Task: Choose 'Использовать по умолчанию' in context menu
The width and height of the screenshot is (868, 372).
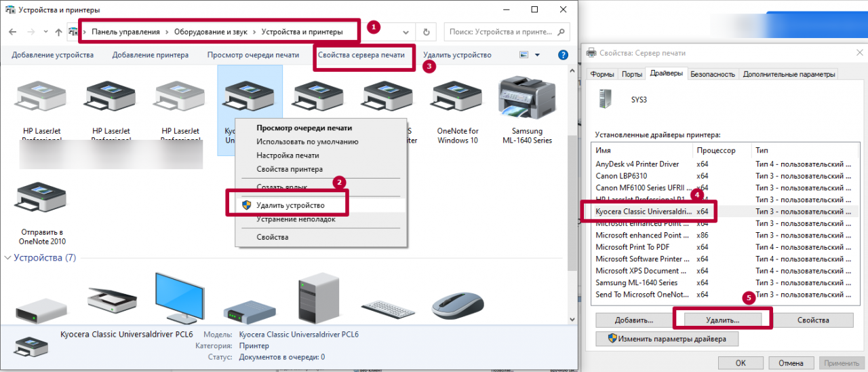Action: pyautogui.click(x=307, y=142)
